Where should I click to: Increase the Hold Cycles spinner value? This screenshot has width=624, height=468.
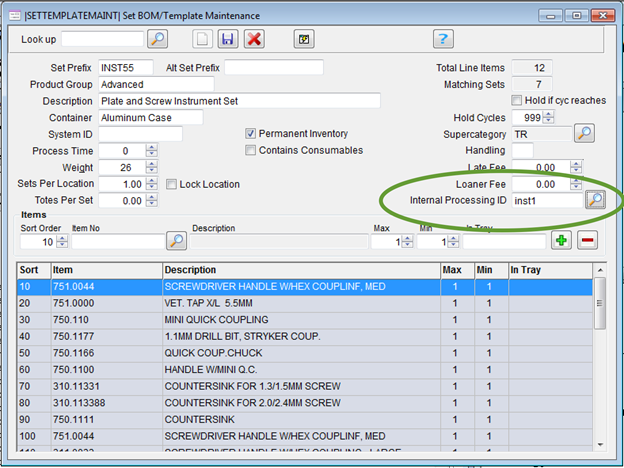click(546, 113)
